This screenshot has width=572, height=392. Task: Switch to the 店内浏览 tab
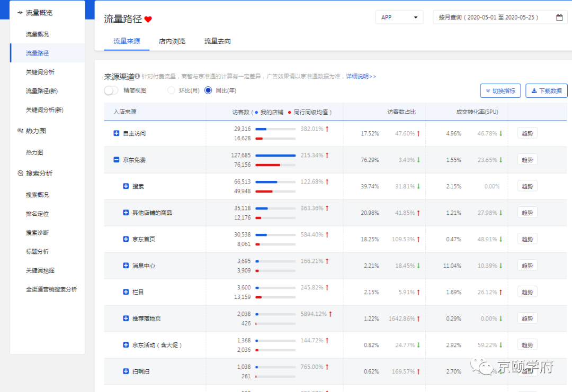[x=172, y=41]
